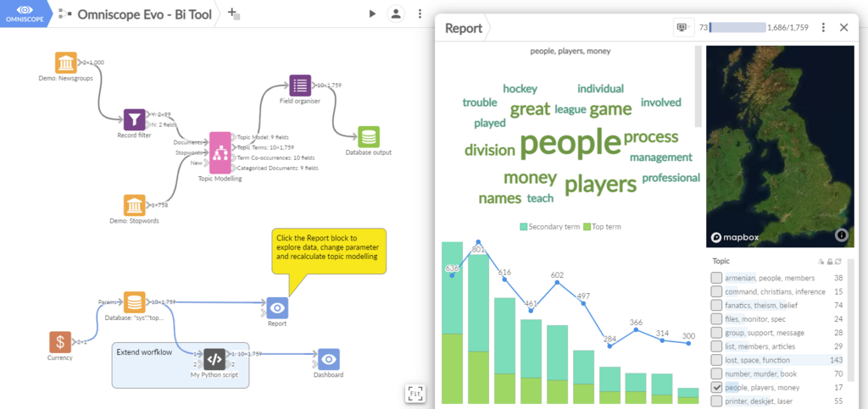
Task: Click the 636 data point on chart
Action: pyautogui.click(x=453, y=275)
